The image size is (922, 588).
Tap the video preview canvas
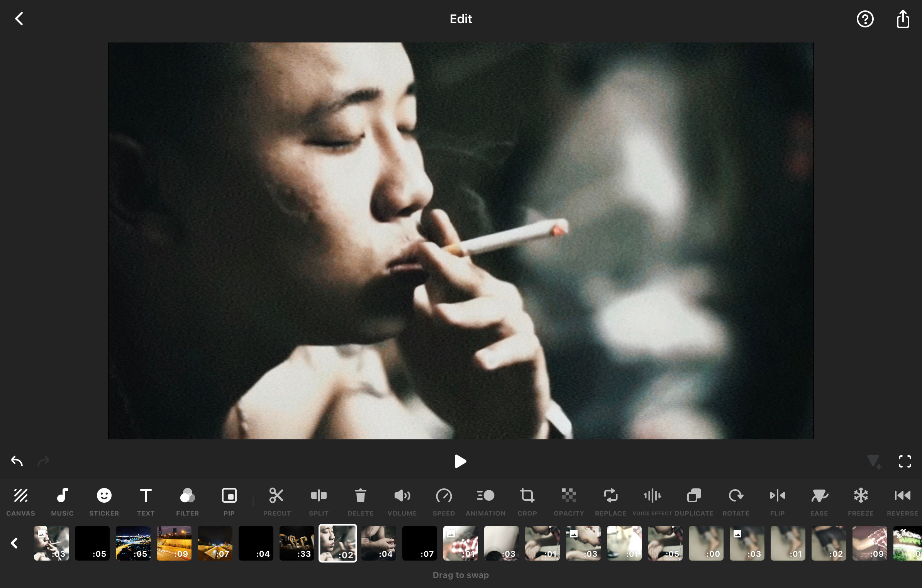(461, 241)
